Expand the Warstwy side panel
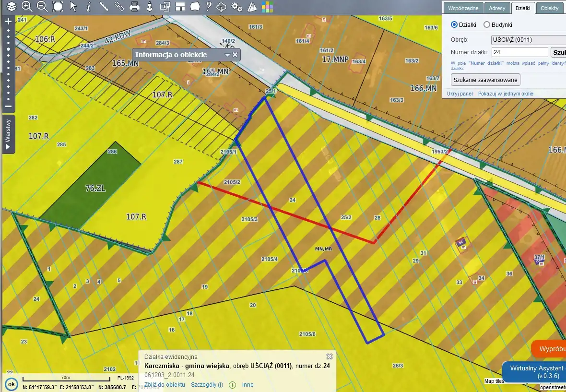The height and width of the screenshot is (392, 566). pos(8,134)
